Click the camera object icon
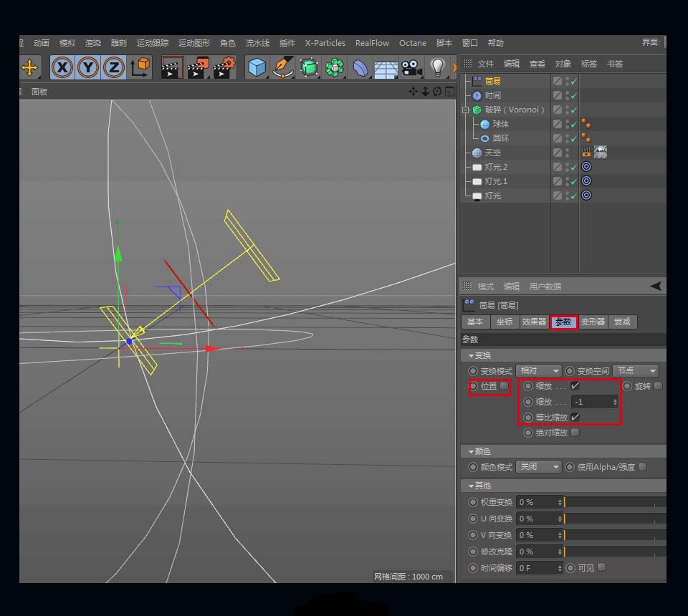 411,68
